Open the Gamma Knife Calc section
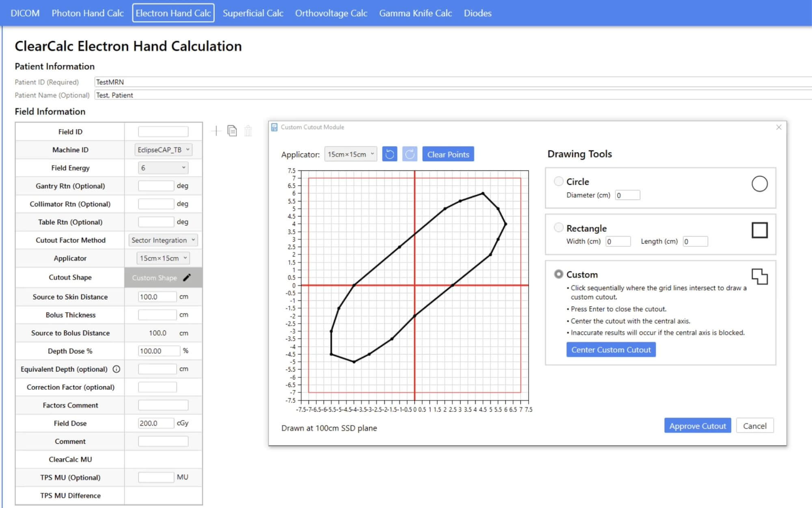Image resolution: width=812 pixels, height=508 pixels. (415, 13)
